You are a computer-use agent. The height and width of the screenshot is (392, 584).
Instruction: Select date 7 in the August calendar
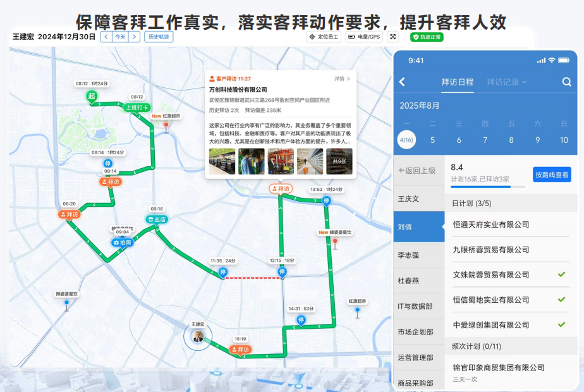484,139
